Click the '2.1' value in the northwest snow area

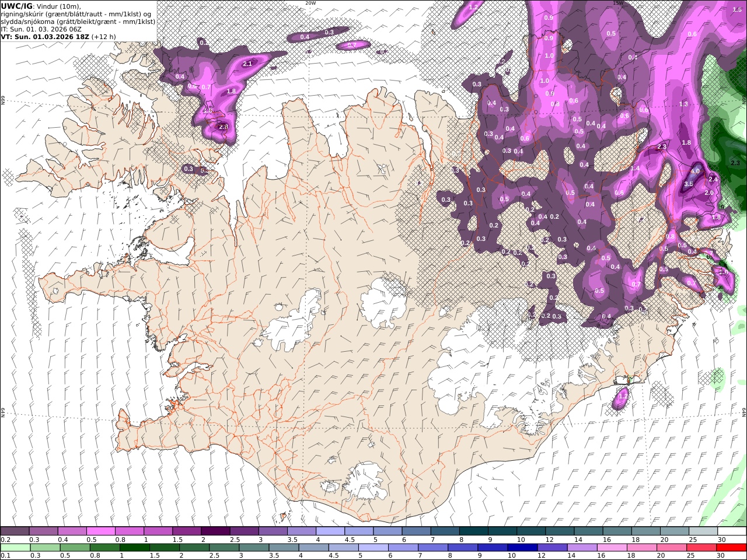(x=247, y=64)
